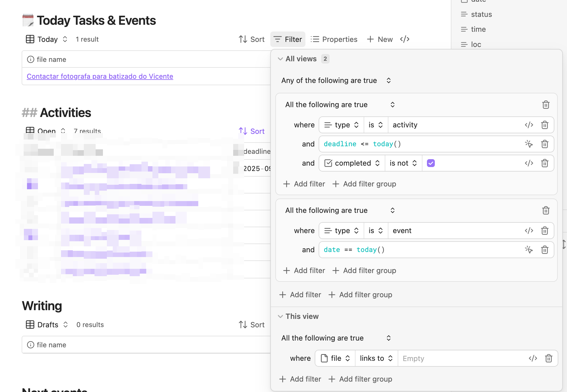Delete the first filter group
Screen dimensions: 567x392
(x=546, y=105)
